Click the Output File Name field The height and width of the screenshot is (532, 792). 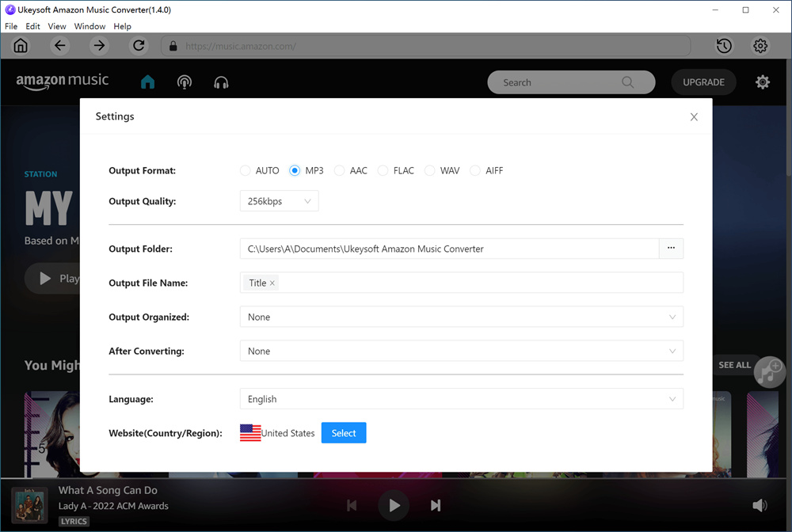click(x=461, y=283)
